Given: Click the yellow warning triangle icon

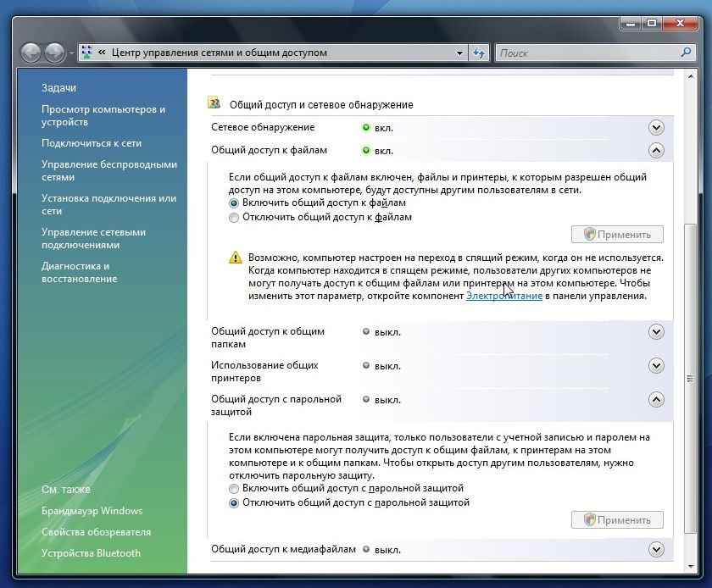Looking at the screenshot, I should click(235, 258).
